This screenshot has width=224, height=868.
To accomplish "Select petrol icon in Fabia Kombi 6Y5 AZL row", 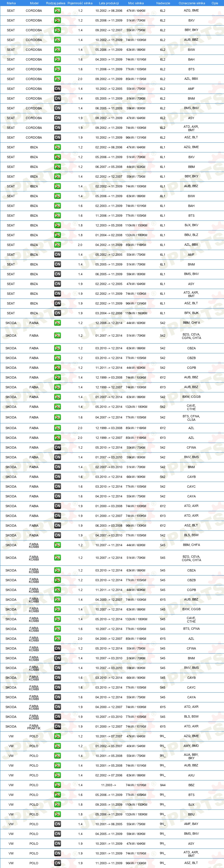I will click(58, 639).
